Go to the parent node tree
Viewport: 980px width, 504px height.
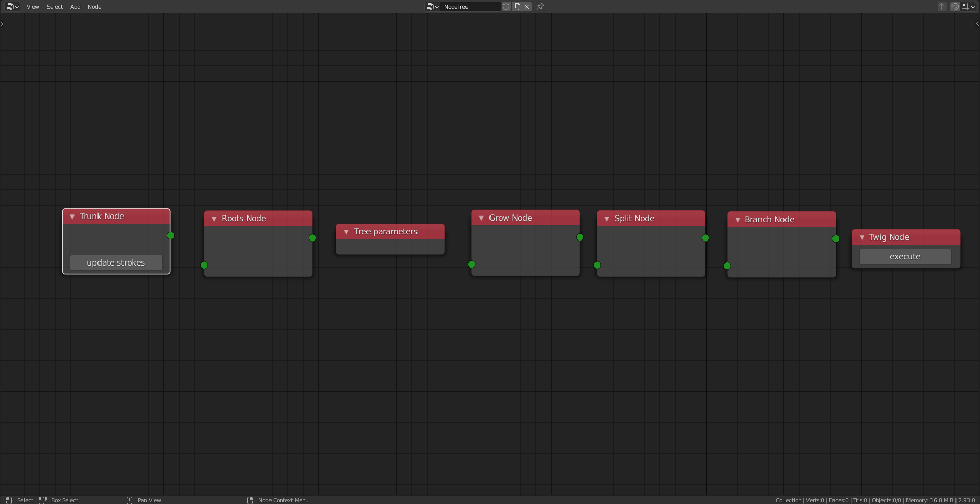[941, 7]
